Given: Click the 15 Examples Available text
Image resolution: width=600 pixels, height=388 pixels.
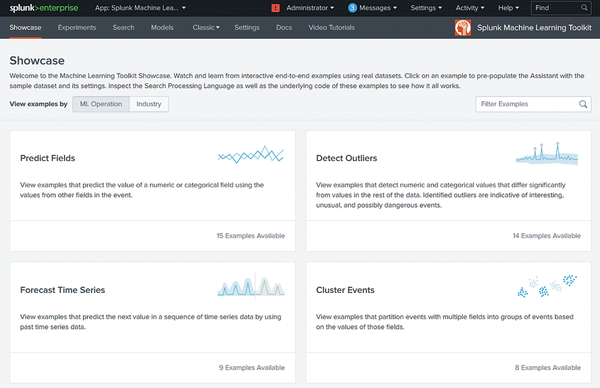Looking at the screenshot, I should pyautogui.click(x=251, y=236).
